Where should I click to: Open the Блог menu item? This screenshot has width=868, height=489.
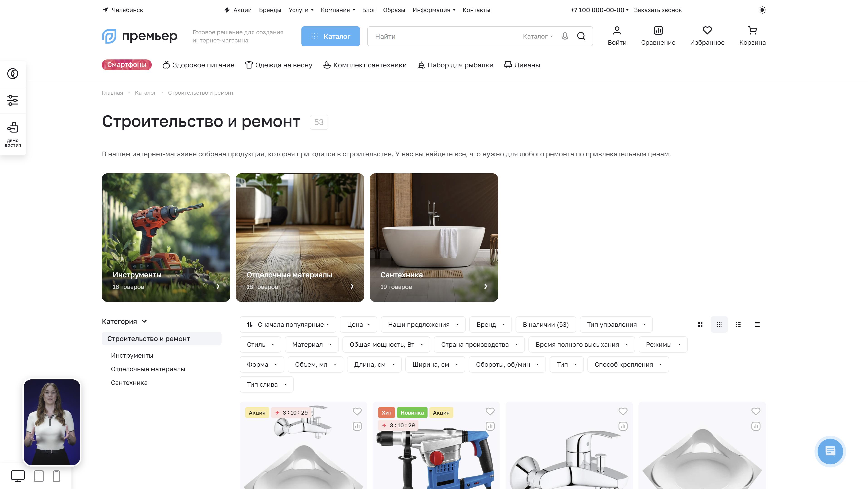369,10
